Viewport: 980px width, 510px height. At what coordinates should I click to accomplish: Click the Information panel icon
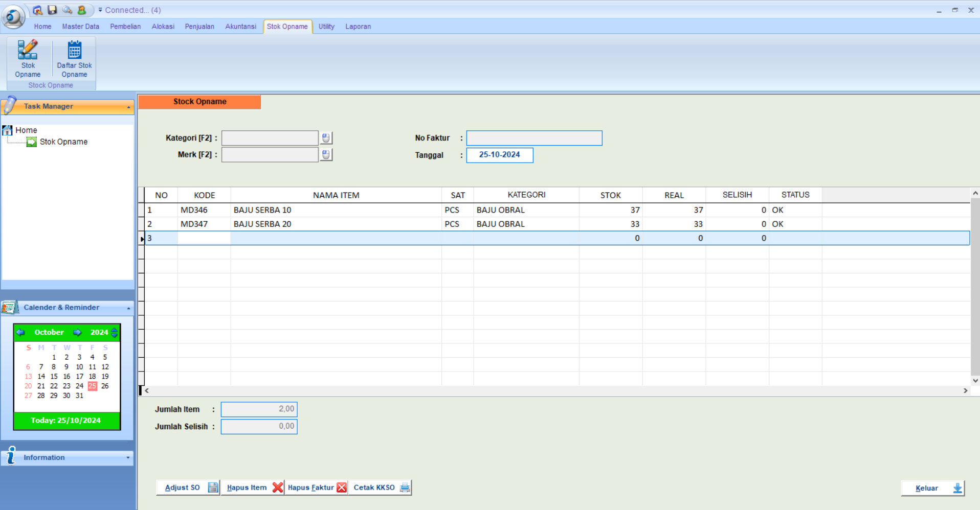10,456
